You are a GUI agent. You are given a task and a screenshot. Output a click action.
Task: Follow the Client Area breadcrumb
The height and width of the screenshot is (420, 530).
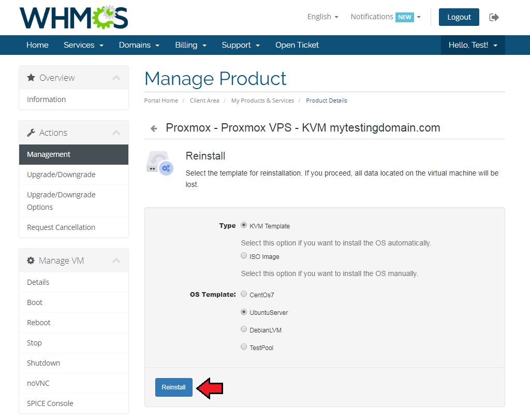(204, 100)
